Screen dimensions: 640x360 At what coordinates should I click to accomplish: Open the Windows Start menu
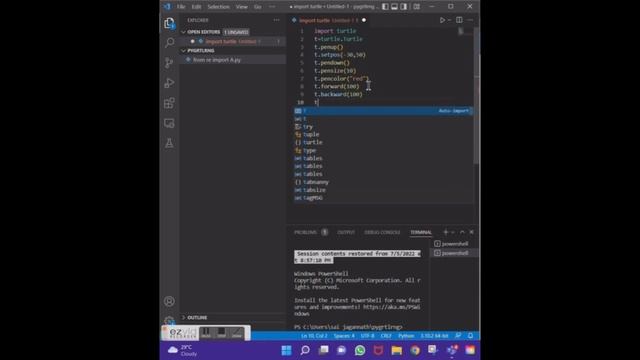click(x=287, y=350)
